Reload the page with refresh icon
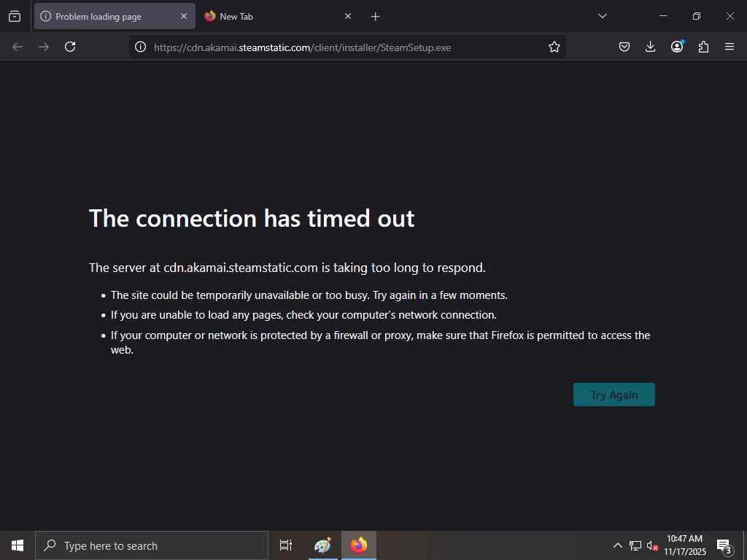Viewport: 747px width, 560px height. pos(70,47)
